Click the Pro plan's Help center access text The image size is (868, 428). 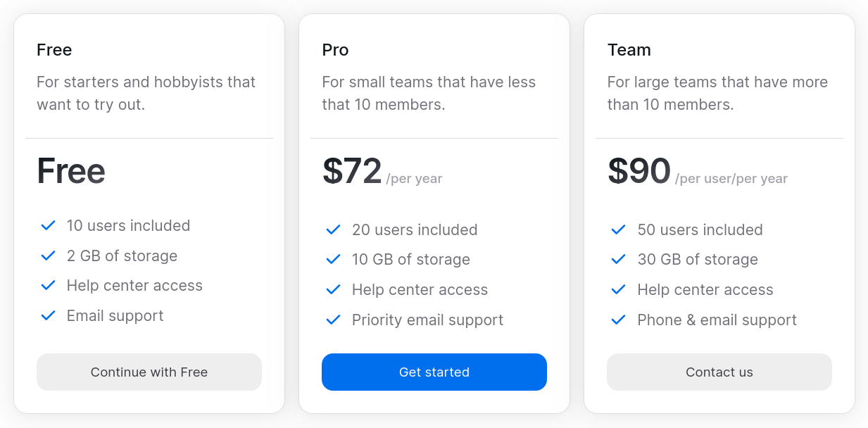(420, 290)
